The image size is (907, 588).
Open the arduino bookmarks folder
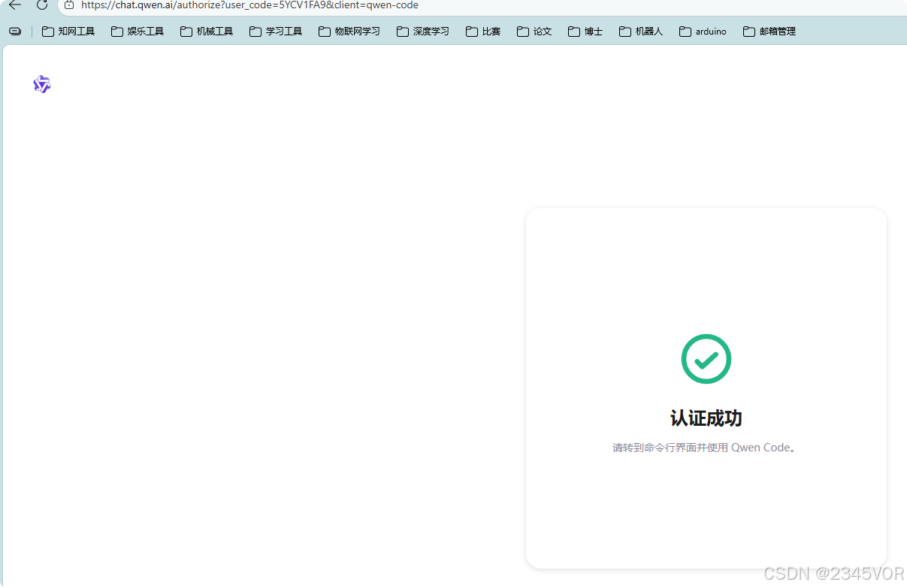[702, 31]
